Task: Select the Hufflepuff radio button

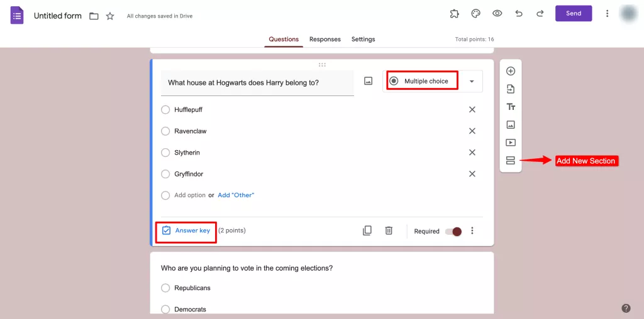Action: (x=165, y=110)
